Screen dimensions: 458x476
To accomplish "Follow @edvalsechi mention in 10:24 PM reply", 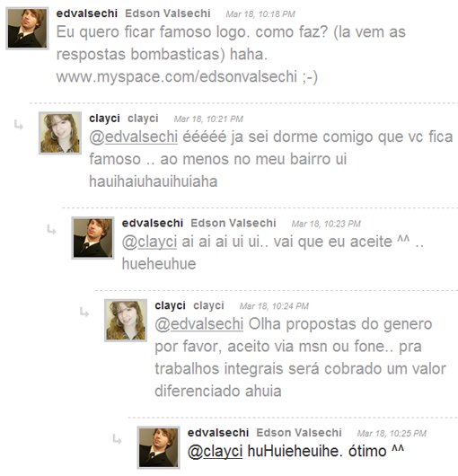I will click(198, 324).
